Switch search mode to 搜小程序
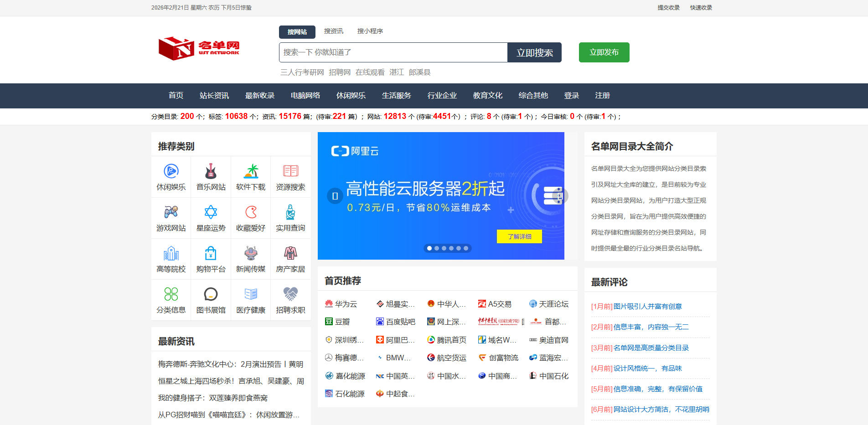The image size is (868, 425). point(370,31)
